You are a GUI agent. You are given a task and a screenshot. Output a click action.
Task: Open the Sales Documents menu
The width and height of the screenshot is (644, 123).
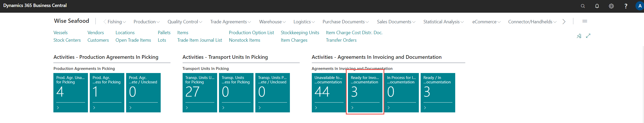[396, 22]
